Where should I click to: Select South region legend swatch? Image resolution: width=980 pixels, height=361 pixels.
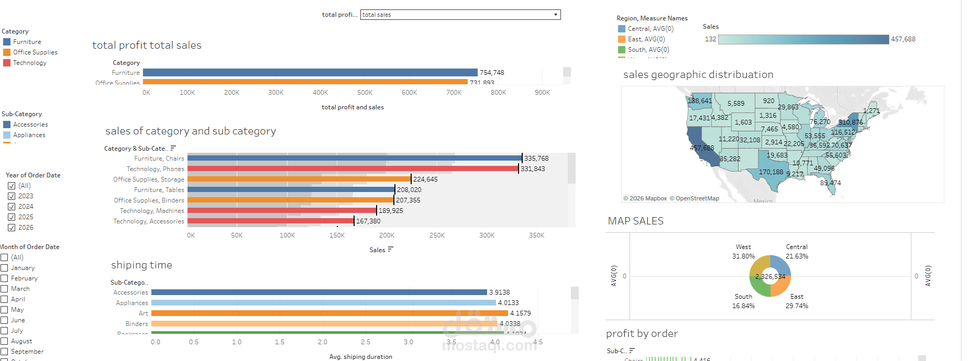(x=622, y=50)
